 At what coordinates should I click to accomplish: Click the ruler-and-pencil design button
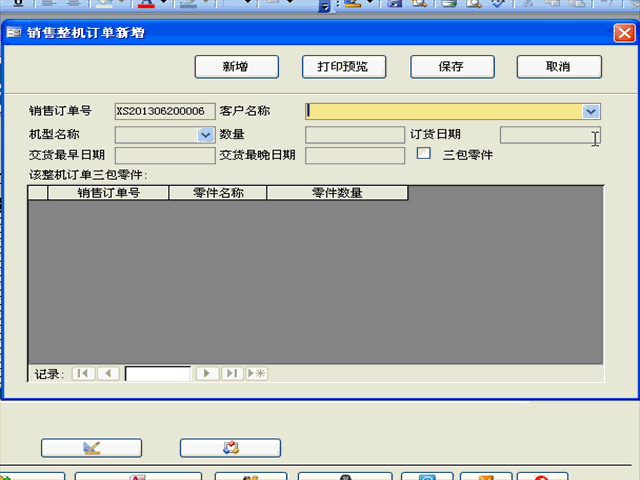pos(91,448)
